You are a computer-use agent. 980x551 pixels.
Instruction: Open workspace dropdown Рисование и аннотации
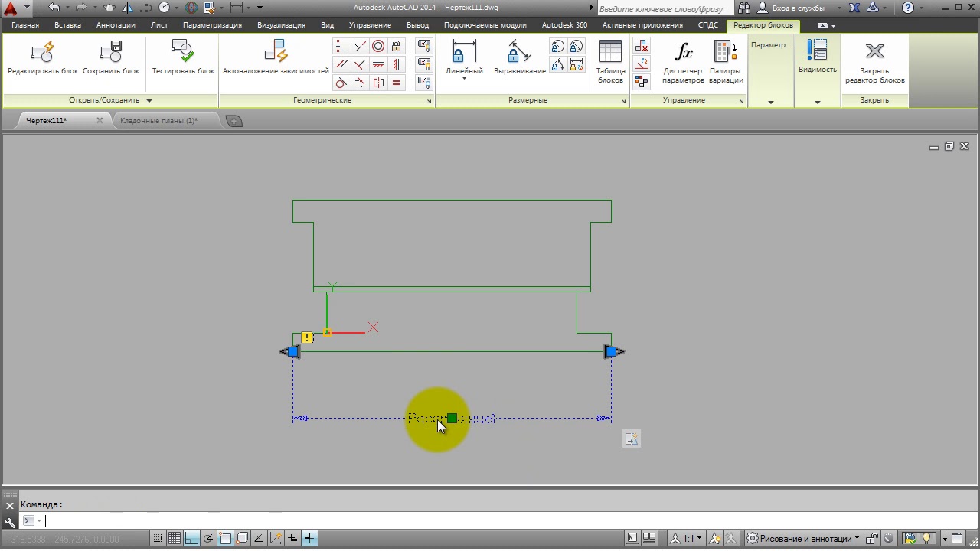click(804, 539)
